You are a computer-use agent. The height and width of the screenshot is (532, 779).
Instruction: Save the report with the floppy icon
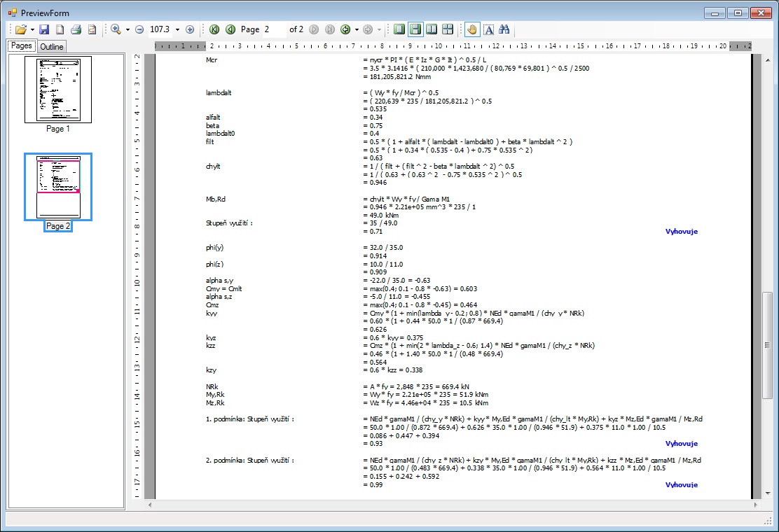(x=44, y=29)
